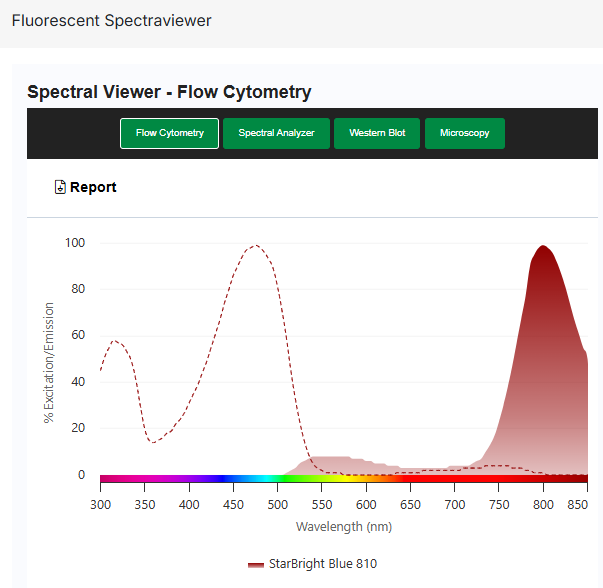Viewport: 603px width, 588px height.
Task: Open the Report text link
Action: (93, 187)
